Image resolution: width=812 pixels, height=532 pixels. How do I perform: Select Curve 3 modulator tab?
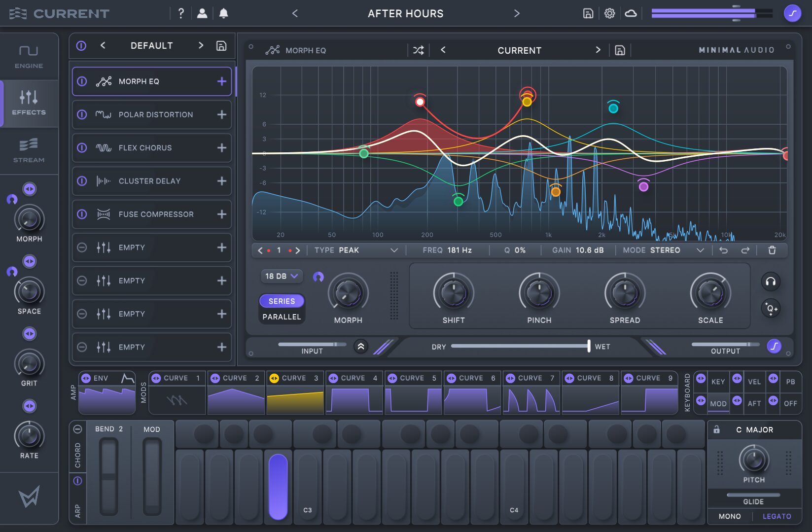tap(295, 378)
